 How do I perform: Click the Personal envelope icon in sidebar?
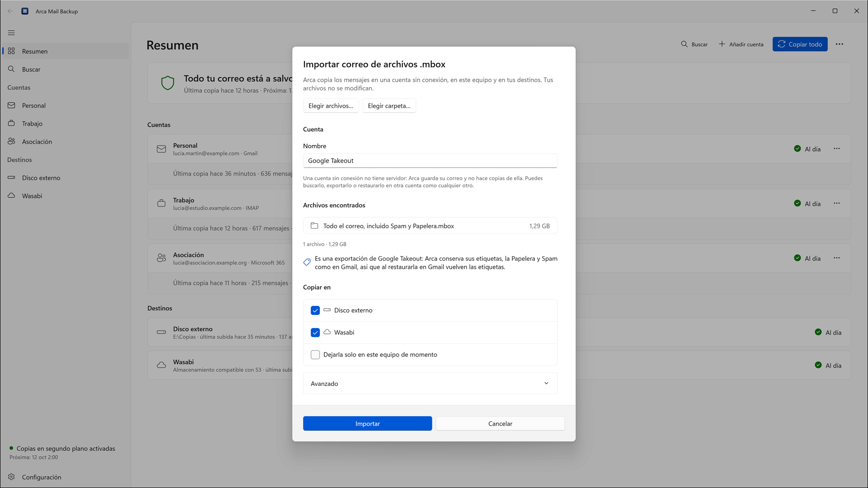[11, 105]
